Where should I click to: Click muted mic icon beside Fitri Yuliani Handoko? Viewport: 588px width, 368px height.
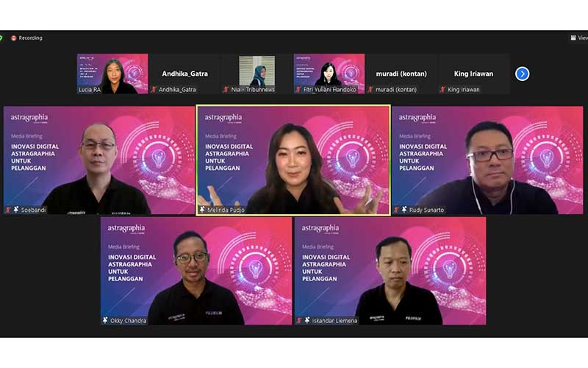point(298,89)
